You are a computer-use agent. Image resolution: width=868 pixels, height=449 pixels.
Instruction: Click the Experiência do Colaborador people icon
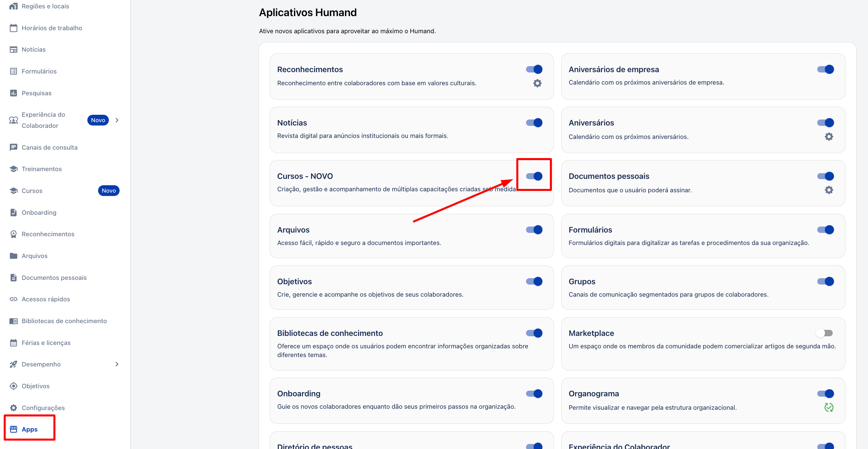click(x=13, y=120)
